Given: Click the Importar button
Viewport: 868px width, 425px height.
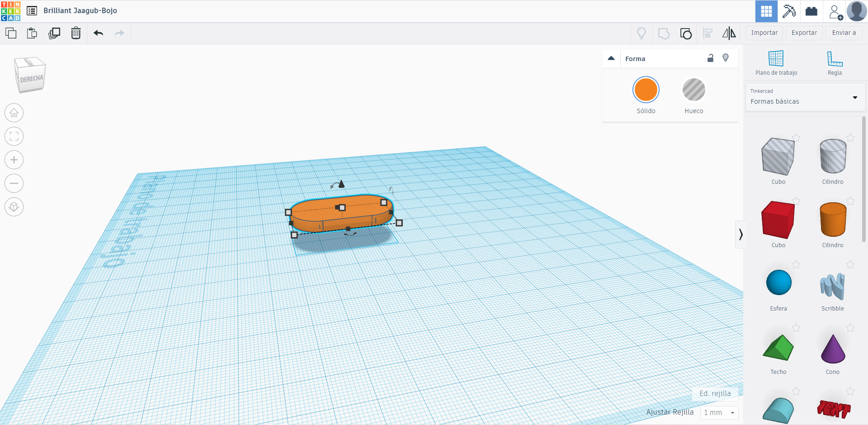Looking at the screenshot, I should click(x=764, y=33).
